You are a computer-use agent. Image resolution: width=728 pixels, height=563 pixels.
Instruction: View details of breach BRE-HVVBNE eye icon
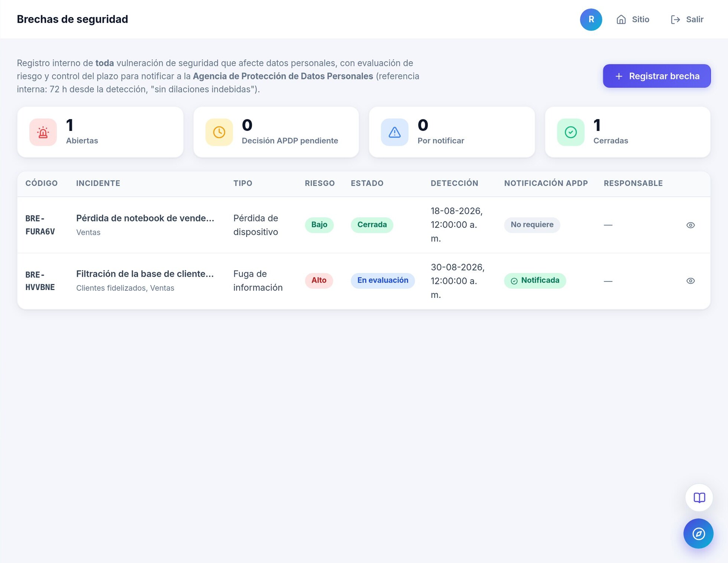(690, 281)
